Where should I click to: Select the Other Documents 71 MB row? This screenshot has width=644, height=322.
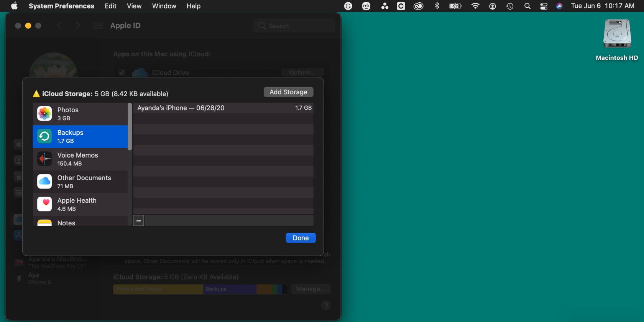(80, 182)
